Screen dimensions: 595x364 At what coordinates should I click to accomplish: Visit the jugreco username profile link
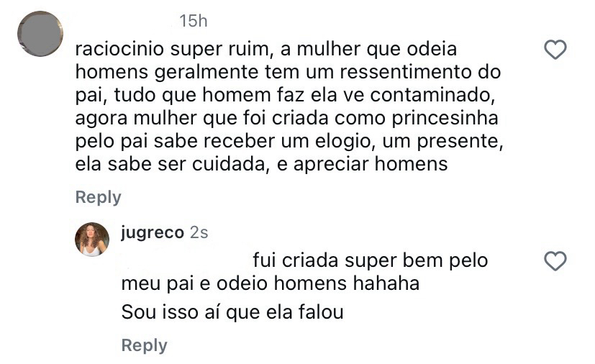tap(152, 234)
